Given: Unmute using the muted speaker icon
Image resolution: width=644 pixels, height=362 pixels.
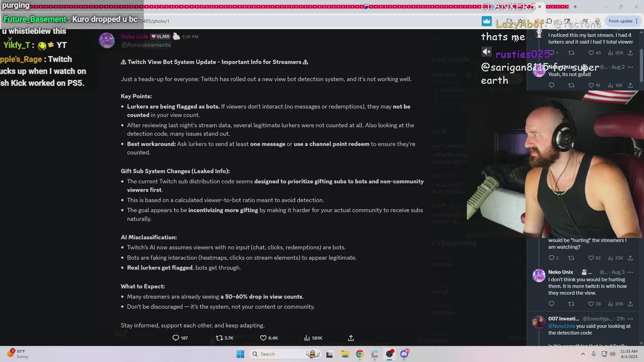Looking at the screenshot, I should click(487, 52).
